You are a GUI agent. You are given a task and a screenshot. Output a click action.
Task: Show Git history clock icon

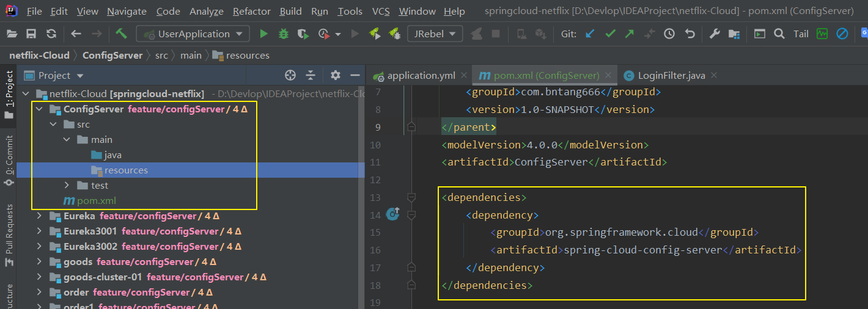(x=669, y=34)
